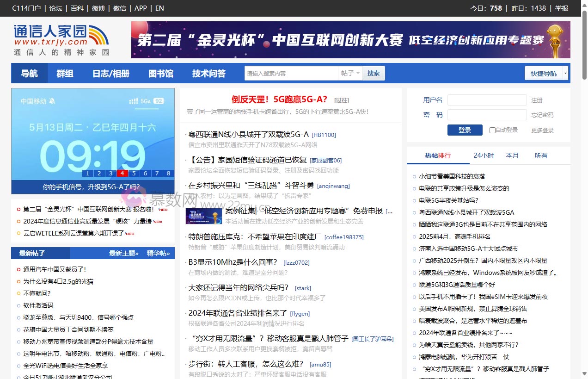This screenshot has height=379, width=588.
Task: Click the 忘记密码 forgot-password link
Action: (542, 115)
